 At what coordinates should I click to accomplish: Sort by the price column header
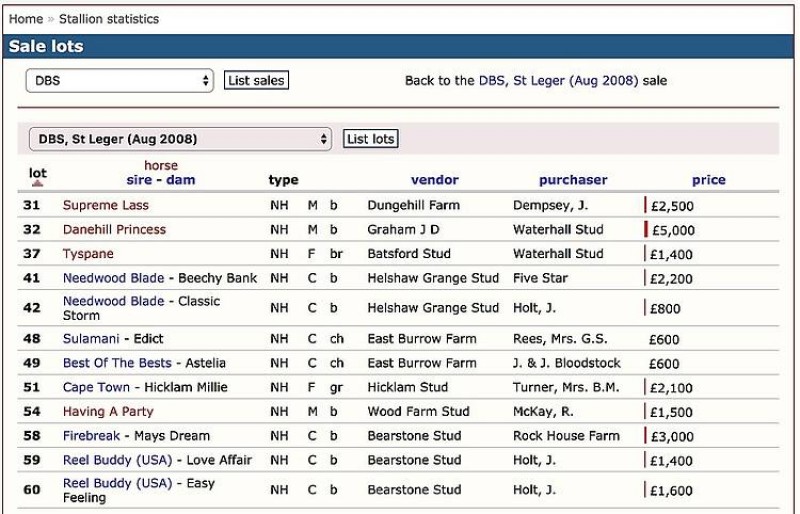[708, 180]
